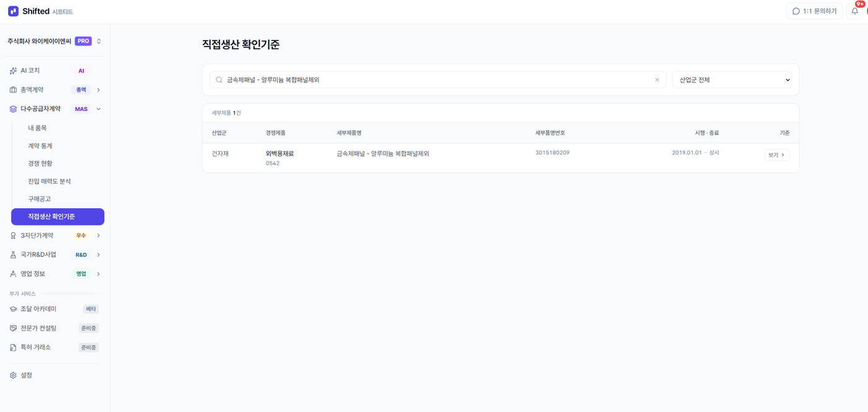The height and width of the screenshot is (412, 868).
Task: Click the 산업군 column header
Action: pos(219,133)
